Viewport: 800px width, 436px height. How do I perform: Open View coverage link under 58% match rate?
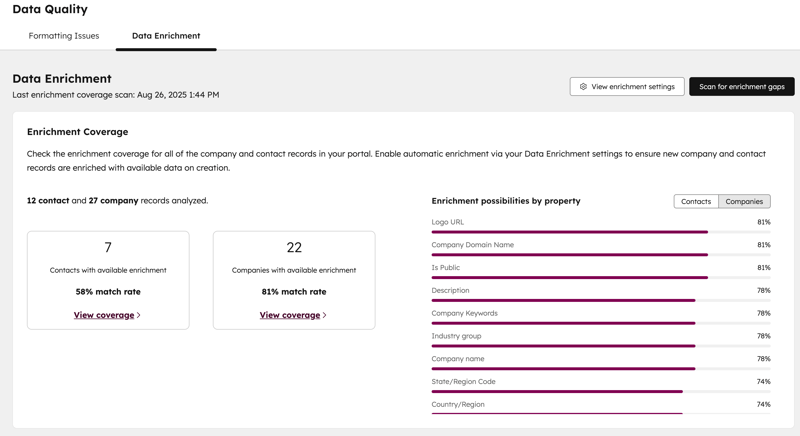pos(104,315)
